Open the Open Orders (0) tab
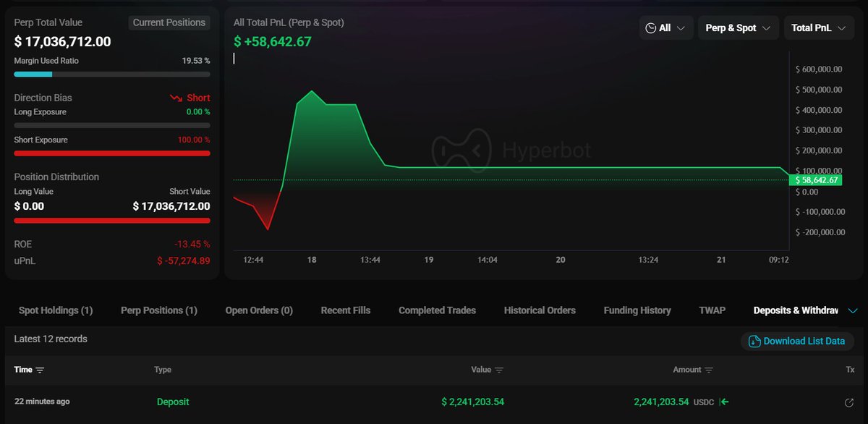The height and width of the screenshot is (424, 868). point(259,310)
